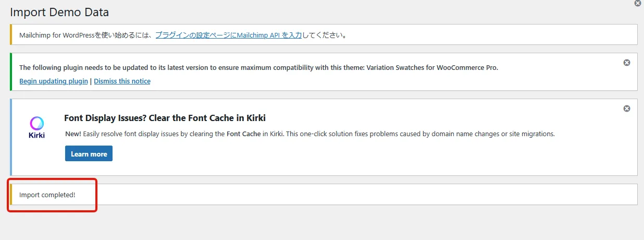Click the yellow border of Import completed notice
The height and width of the screenshot is (240, 644).
tap(11, 195)
